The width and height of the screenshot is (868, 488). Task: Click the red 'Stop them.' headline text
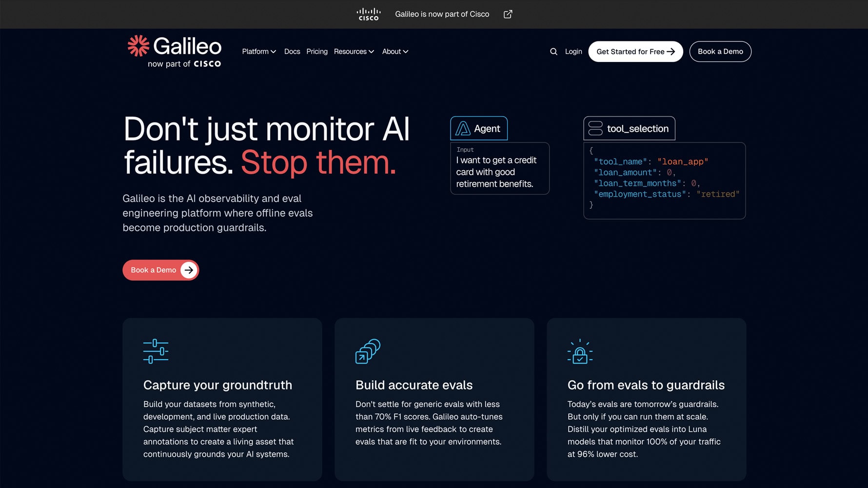point(318,163)
